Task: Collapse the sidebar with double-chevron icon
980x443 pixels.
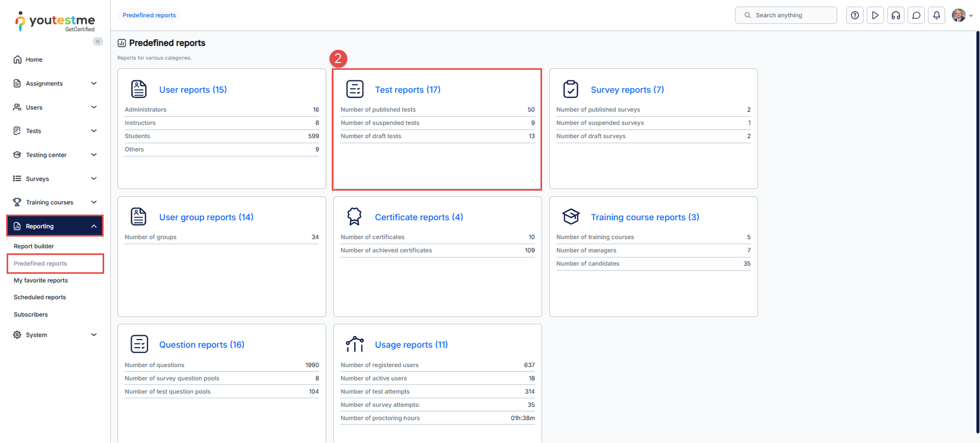Action: (x=98, y=42)
